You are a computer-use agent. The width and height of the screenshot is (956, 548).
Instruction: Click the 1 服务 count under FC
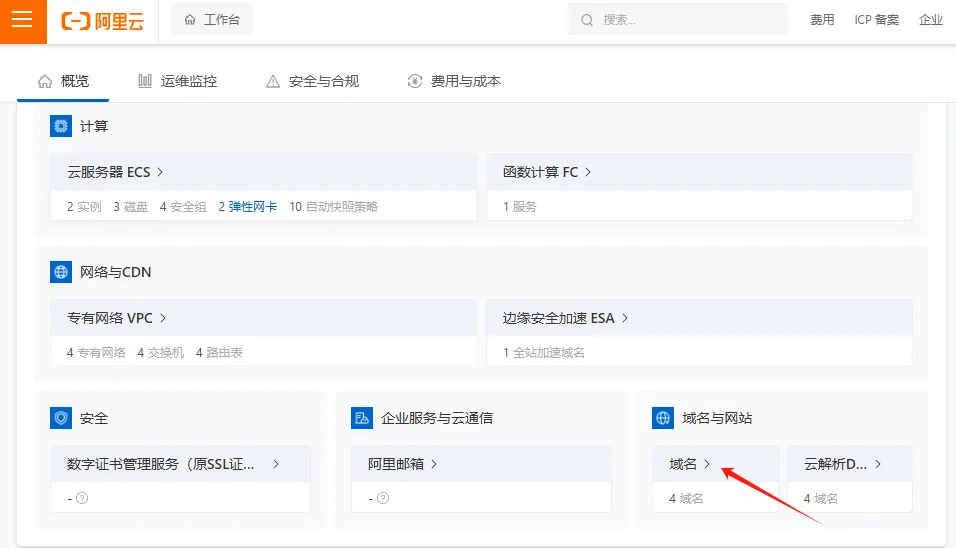(x=519, y=207)
